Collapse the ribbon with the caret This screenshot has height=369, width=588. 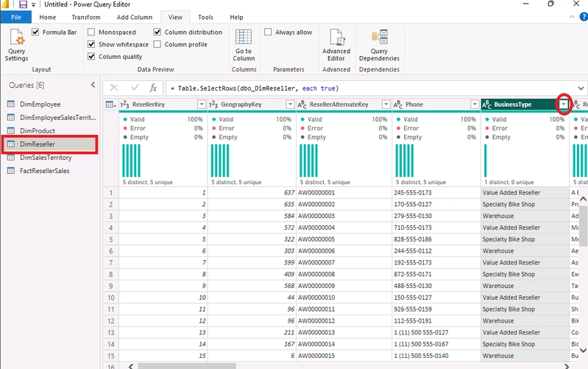[x=572, y=17]
